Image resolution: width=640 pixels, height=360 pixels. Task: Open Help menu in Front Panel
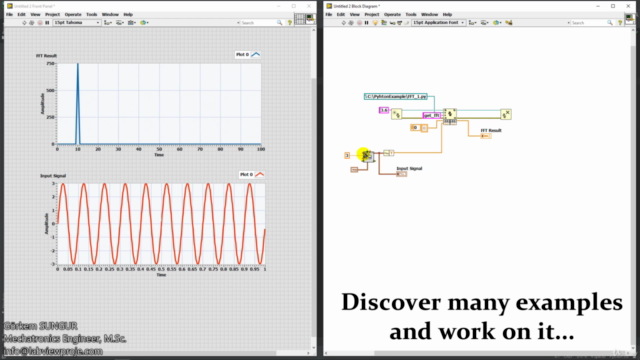128,14
